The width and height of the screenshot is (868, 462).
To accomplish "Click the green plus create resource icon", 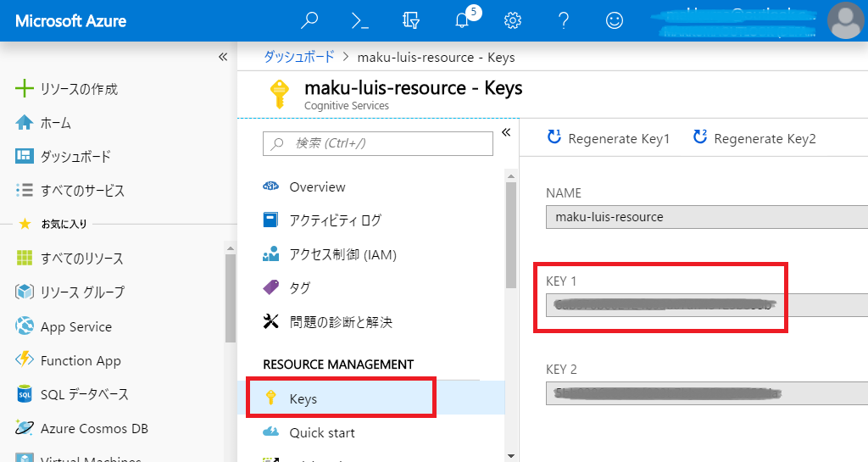I will click(x=25, y=88).
